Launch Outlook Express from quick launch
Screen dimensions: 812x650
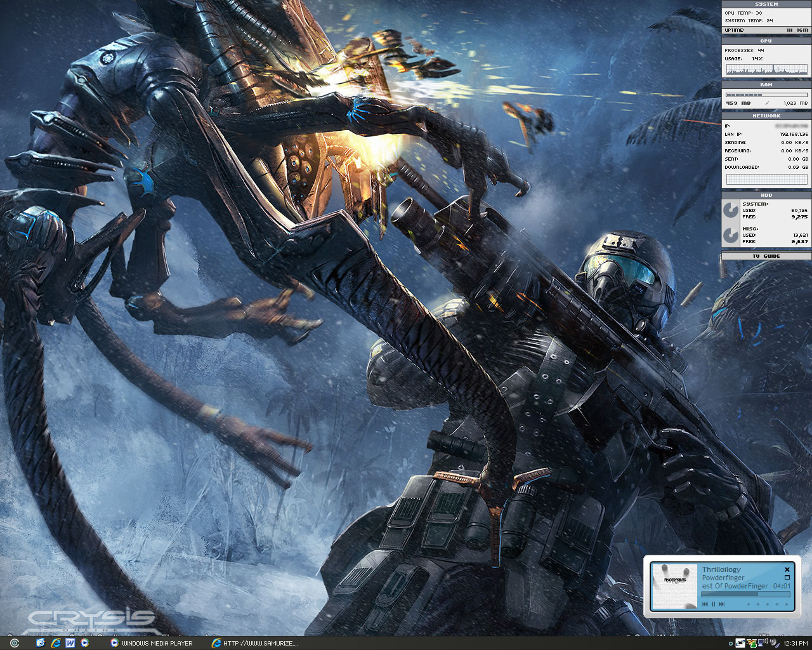[x=41, y=643]
